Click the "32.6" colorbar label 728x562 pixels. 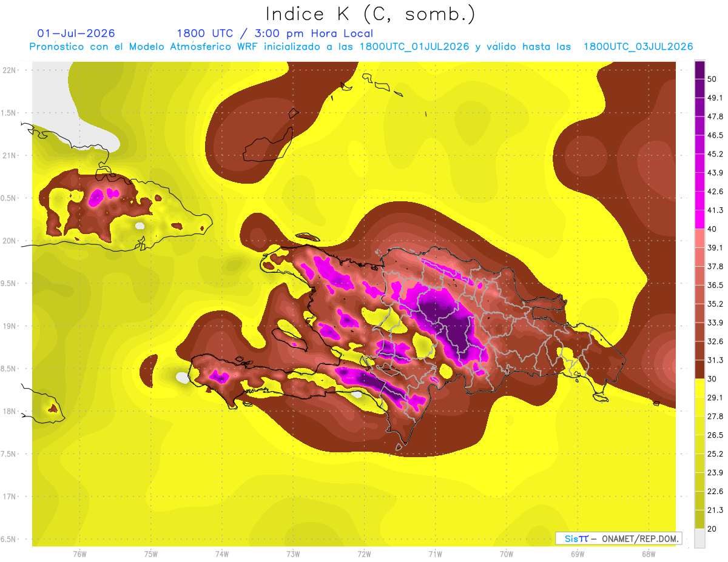click(715, 341)
